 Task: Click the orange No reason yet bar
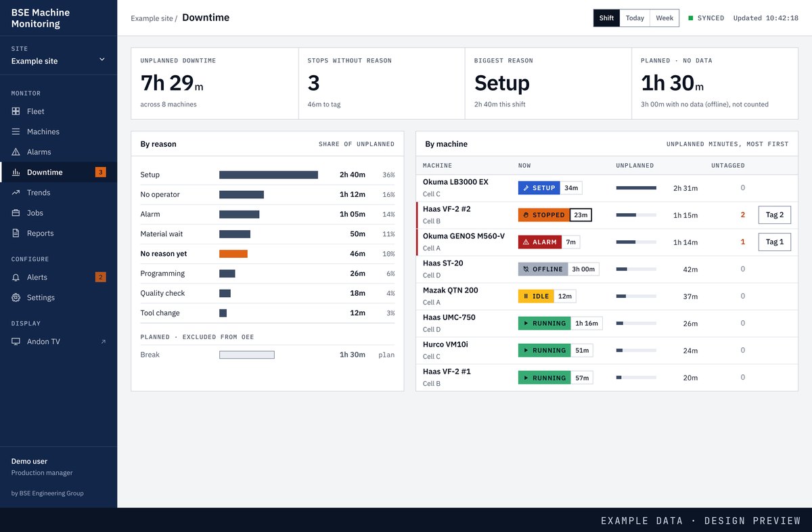[x=233, y=254]
